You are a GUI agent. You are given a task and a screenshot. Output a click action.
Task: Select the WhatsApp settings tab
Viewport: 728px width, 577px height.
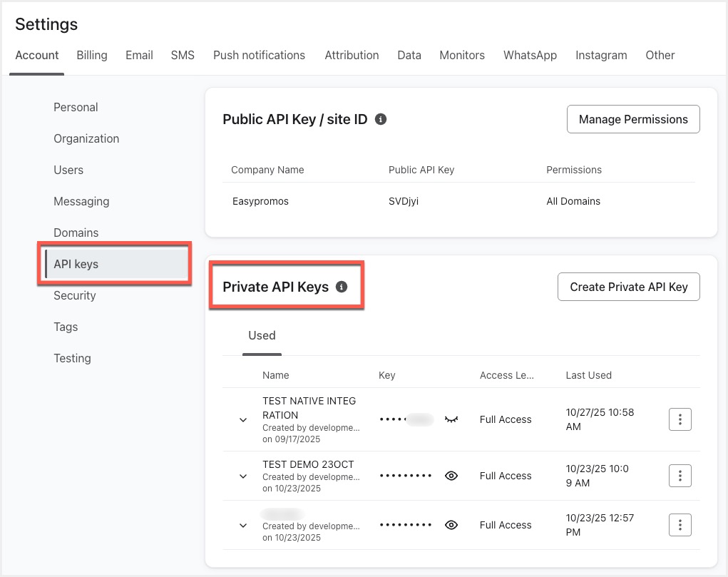pyautogui.click(x=530, y=55)
